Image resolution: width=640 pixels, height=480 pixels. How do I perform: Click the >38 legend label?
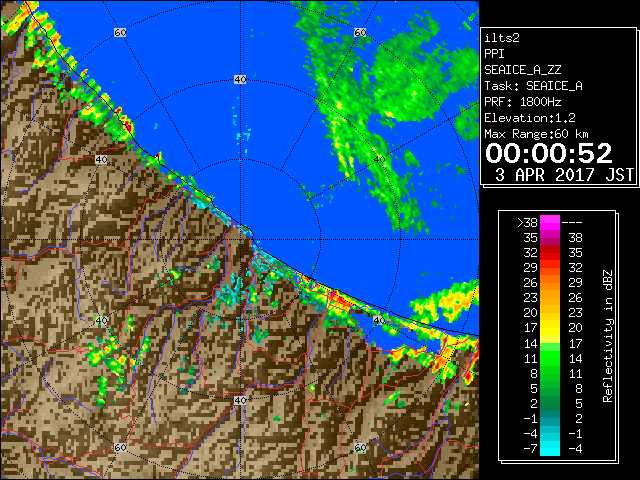(527, 223)
